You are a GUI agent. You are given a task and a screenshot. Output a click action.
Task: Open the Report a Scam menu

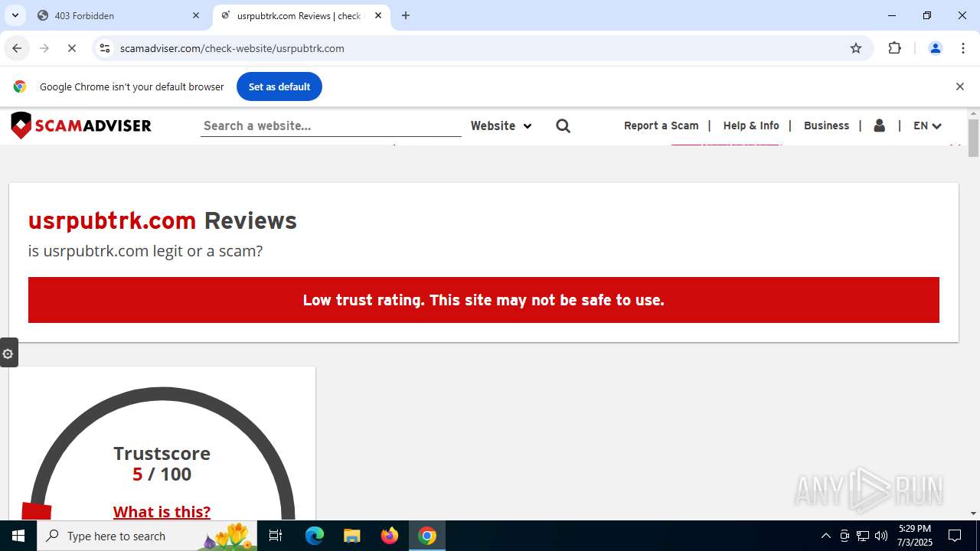pyautogui.click(x=661, y=126)
